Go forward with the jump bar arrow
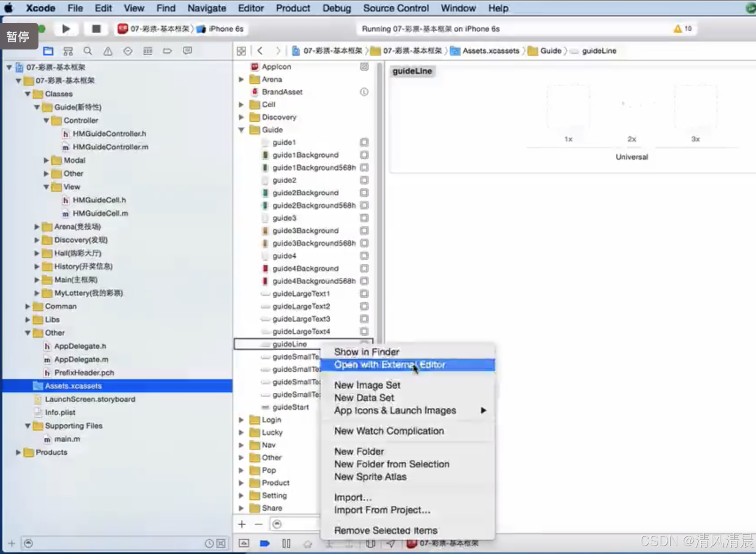The image size is (756, 554). [x=278, y=51]
